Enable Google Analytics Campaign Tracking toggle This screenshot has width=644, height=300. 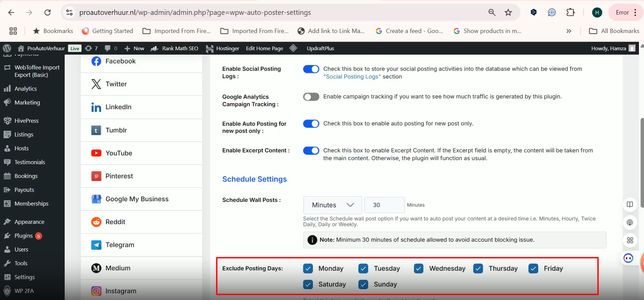[x=311, y=97]
